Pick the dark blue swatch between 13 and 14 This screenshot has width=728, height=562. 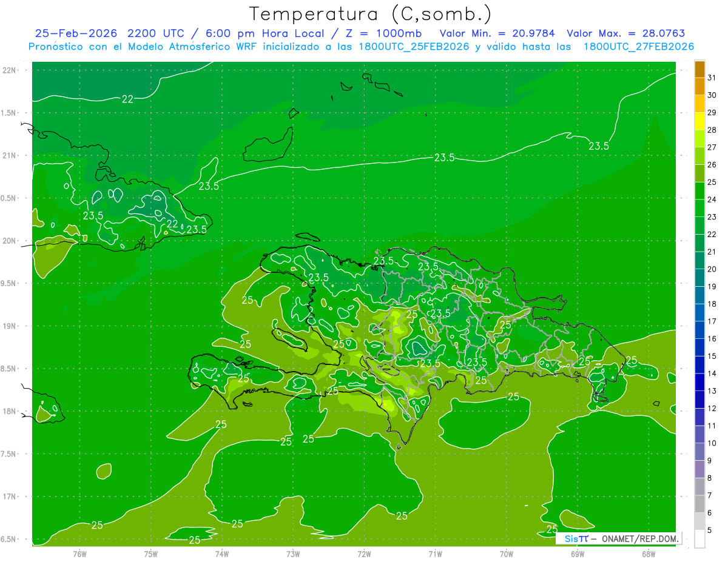click(x=699, y=382)
